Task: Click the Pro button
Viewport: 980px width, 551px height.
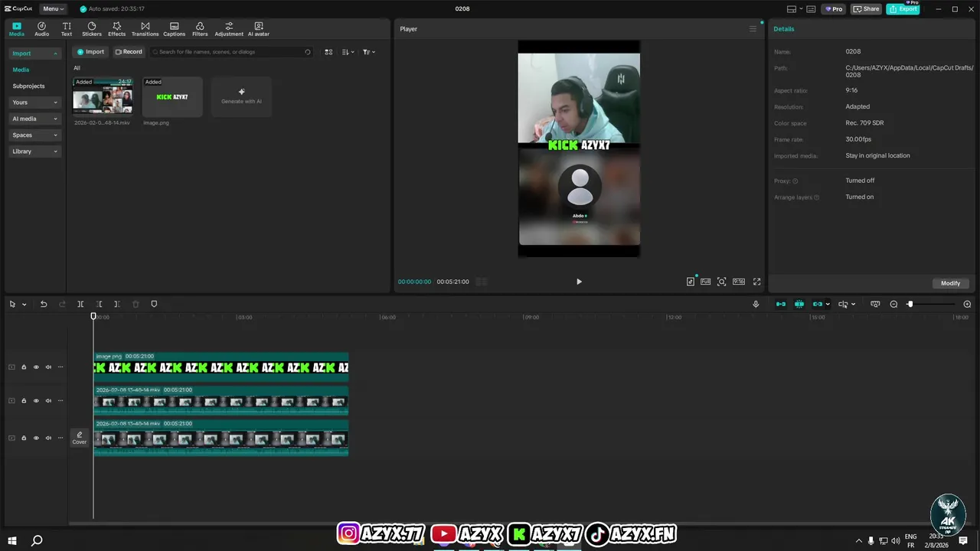Action: 833,8
